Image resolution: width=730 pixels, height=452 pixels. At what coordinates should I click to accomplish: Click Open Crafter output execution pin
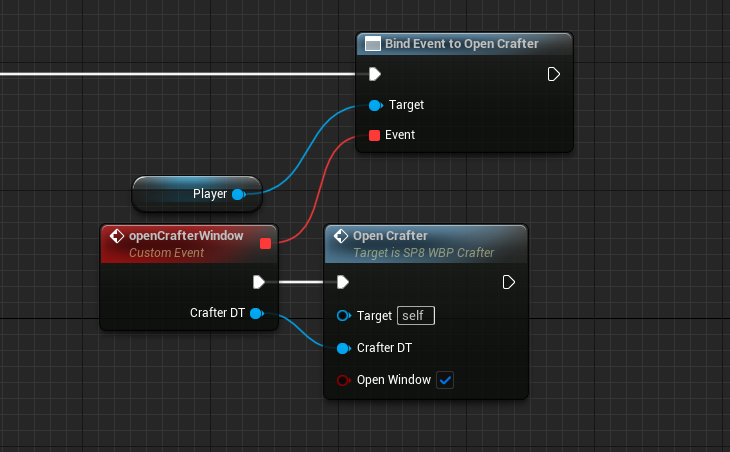coord(509,282)
